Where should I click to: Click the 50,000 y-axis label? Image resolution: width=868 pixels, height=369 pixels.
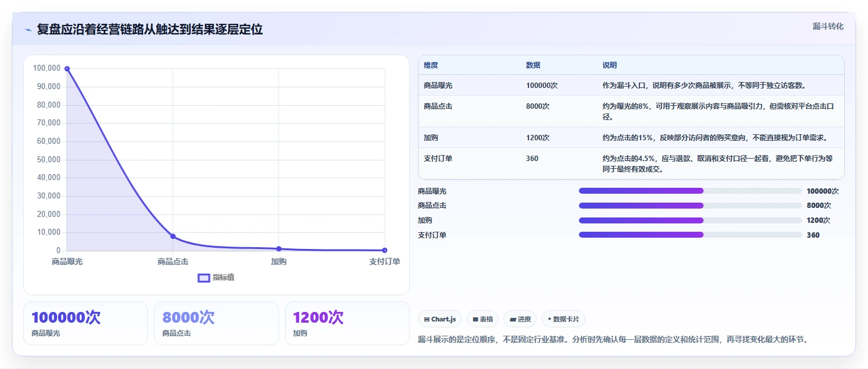tap(49, 159)
